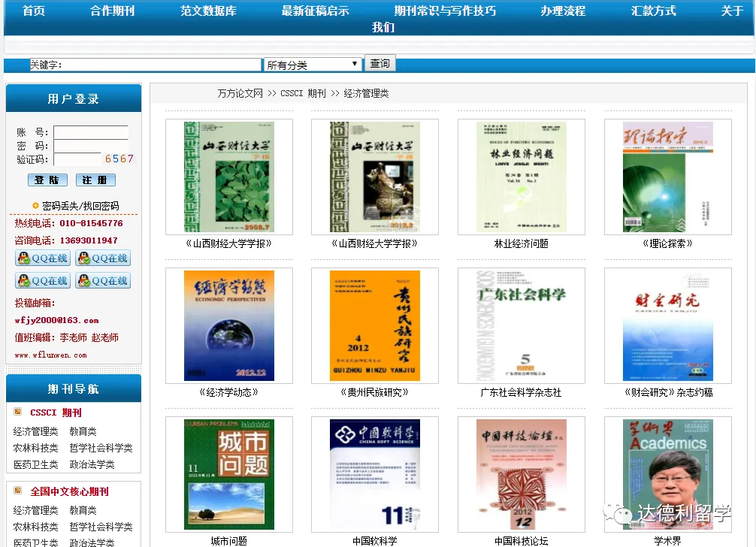Open 政治法学类 under CSSCI 期刊 sidebar
The width and height of the screenshot is (756, 547).
(92, 464)
